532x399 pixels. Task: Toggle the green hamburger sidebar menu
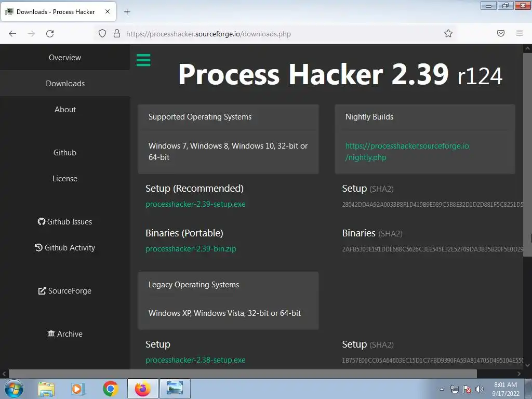click(143, 60)
